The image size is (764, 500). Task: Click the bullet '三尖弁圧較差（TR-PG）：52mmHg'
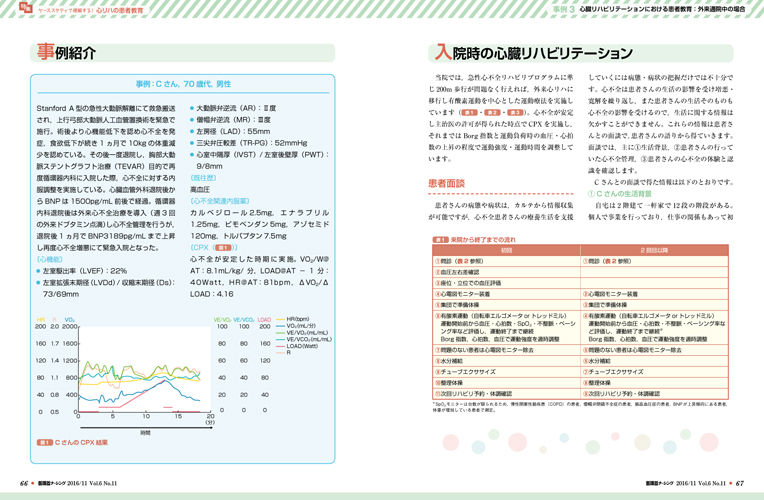(x=248, y=143)
